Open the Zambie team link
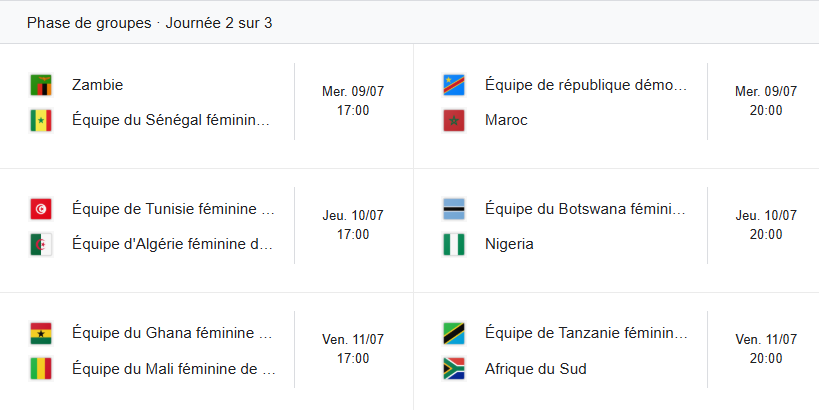 98,86
